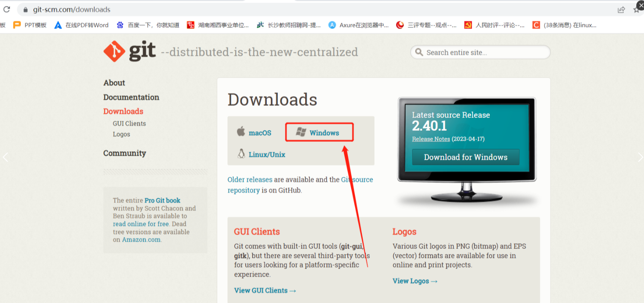The width and height of the screenshot is (644, 303).
Task: Click the Linux/Unix download link
Action: pyautogui.click(x=267, y=155)
